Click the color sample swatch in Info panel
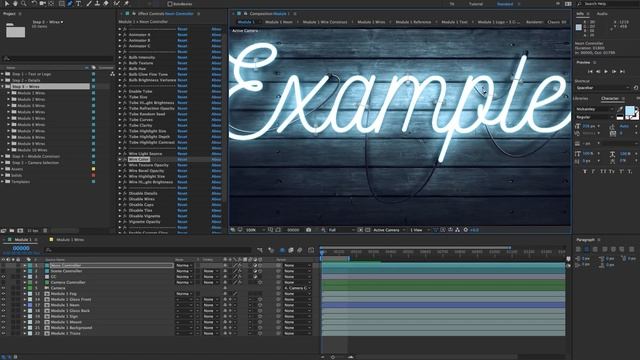 tap(578, 27)
